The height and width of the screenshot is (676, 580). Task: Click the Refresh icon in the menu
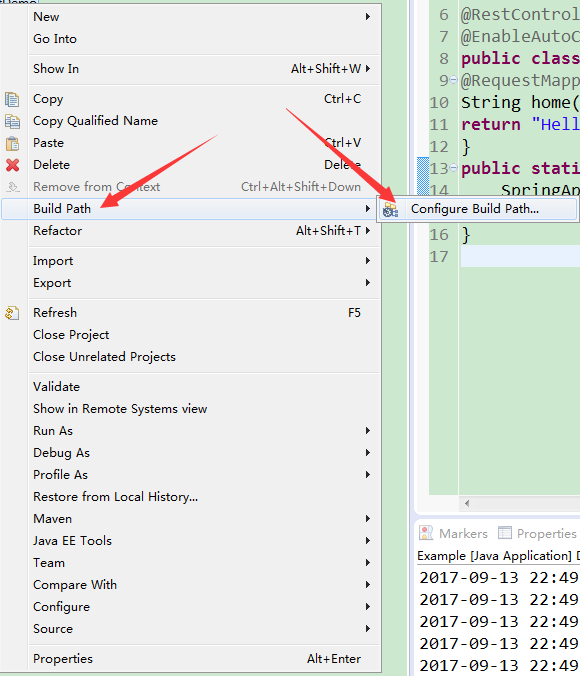[x=12, y=313]
